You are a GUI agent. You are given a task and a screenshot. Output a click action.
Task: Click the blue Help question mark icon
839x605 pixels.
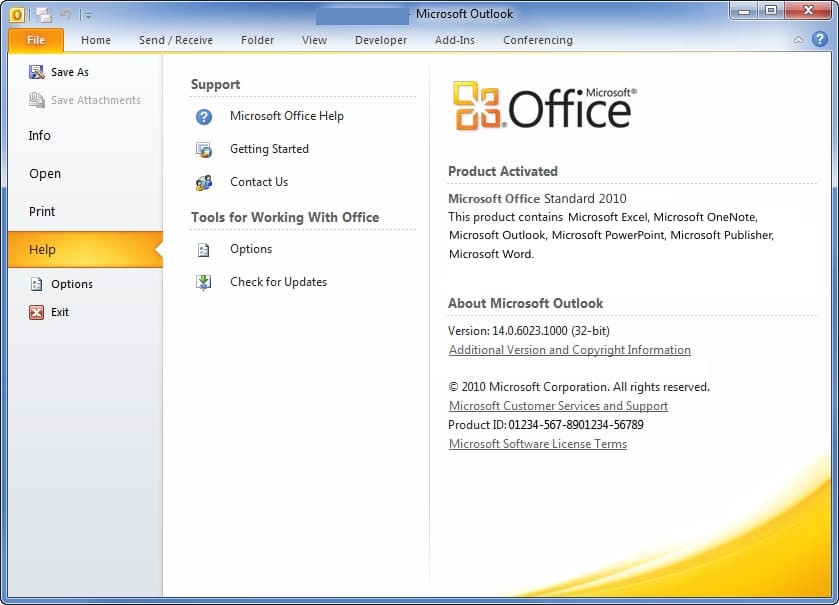818,40
